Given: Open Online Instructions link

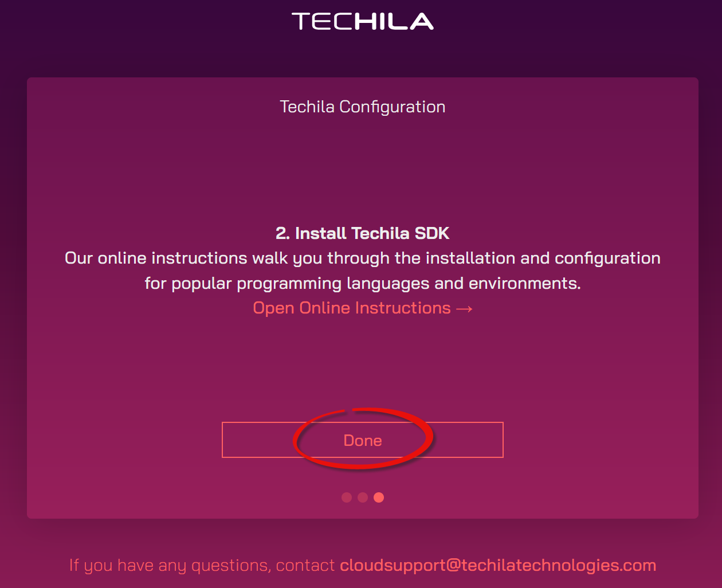Looking at the screenshot, I should click(x=352, y=308).
